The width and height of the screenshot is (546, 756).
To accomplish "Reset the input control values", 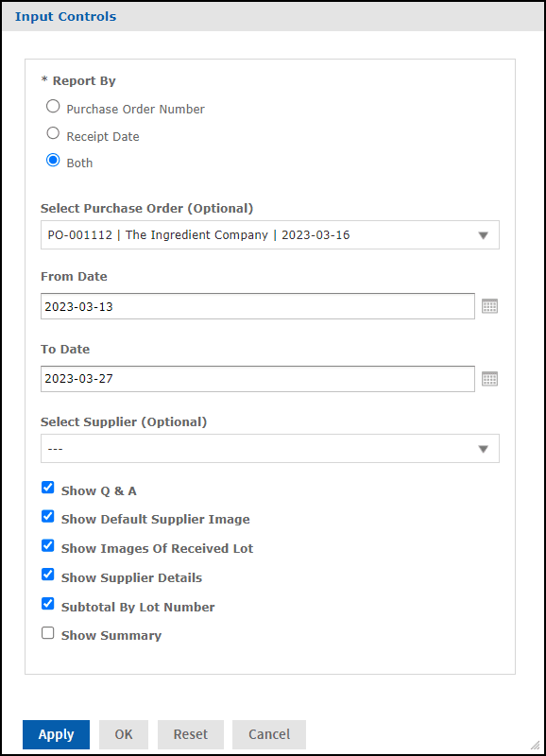I will [190, 734].
